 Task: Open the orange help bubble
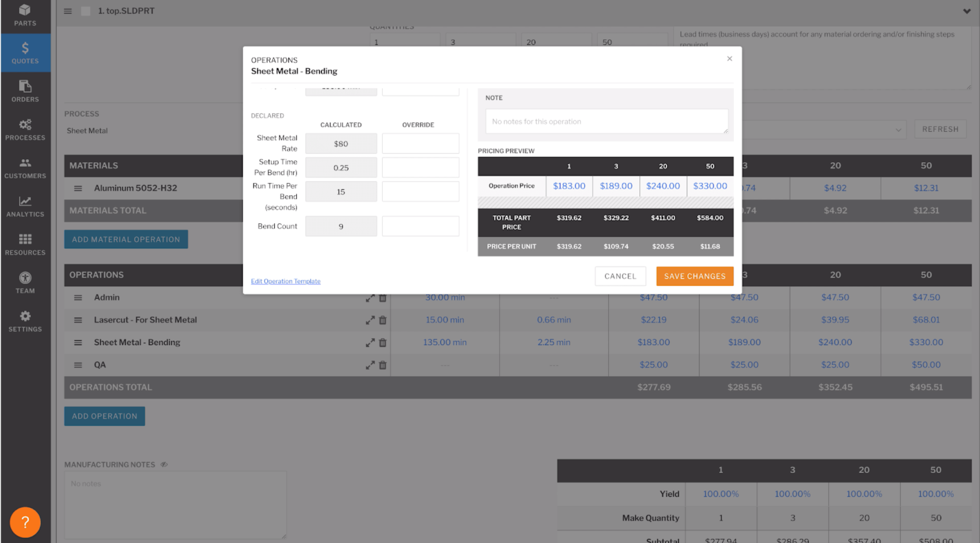point(25,522)
